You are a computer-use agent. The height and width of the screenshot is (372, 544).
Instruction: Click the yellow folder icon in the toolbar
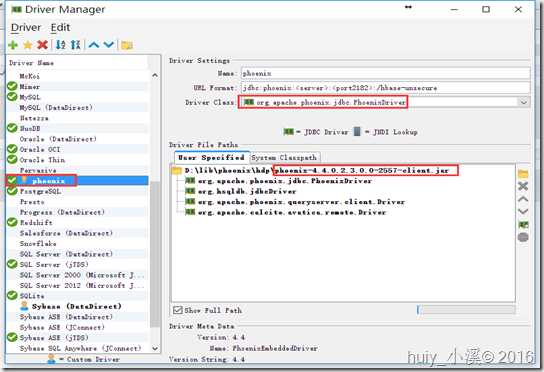pyautogui.click(x=127, y=45)
